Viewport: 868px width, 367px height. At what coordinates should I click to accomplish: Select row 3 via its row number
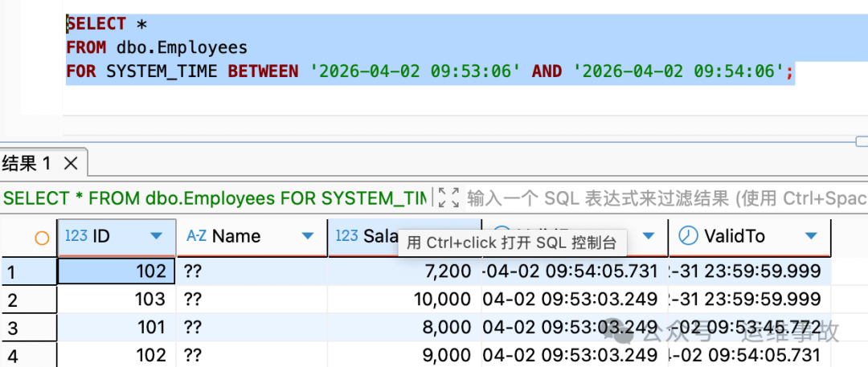coord(11,328)
